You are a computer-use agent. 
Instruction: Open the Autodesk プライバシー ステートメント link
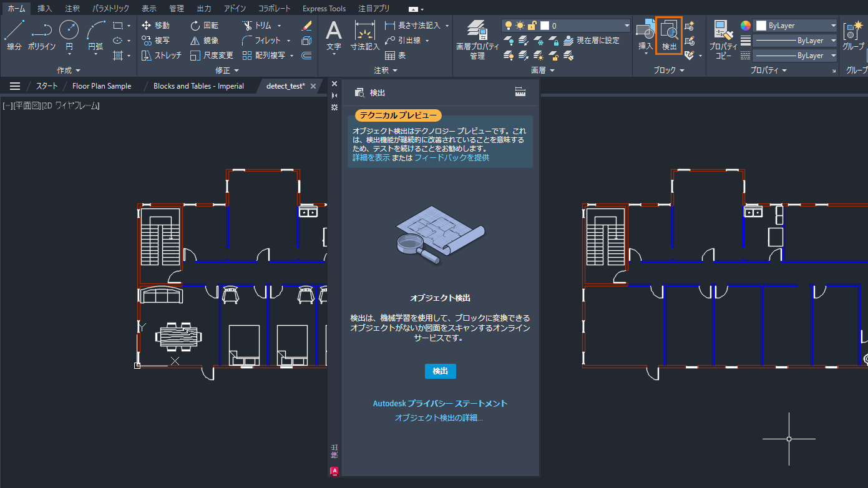click(441, 404)
